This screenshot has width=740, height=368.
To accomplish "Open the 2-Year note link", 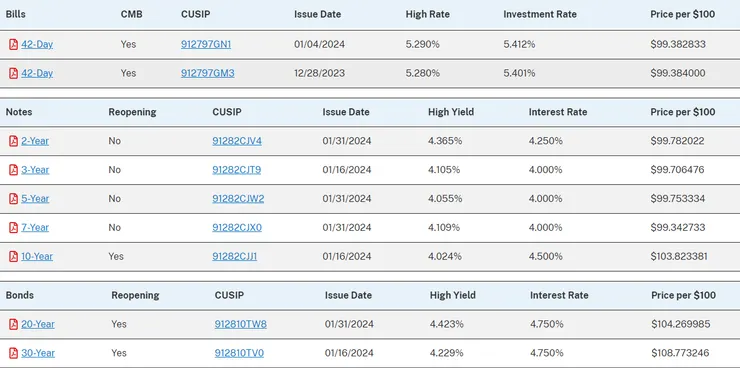I will point(35,141).
